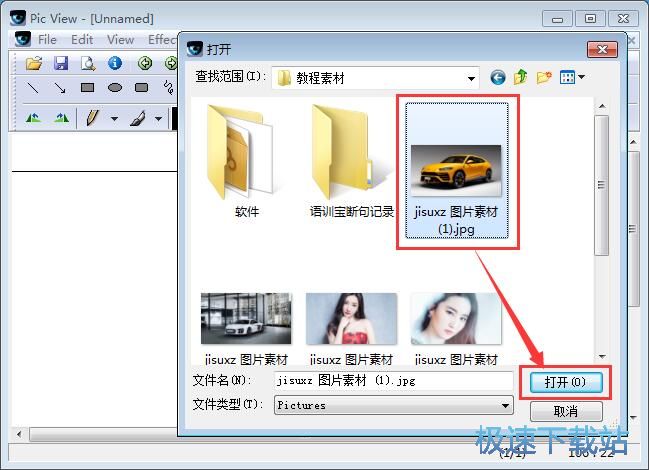Select the yellow car jisuxz 图片素材 (1).jpg
The height and width of the screenshot is (470, 649).
[457, 170]
